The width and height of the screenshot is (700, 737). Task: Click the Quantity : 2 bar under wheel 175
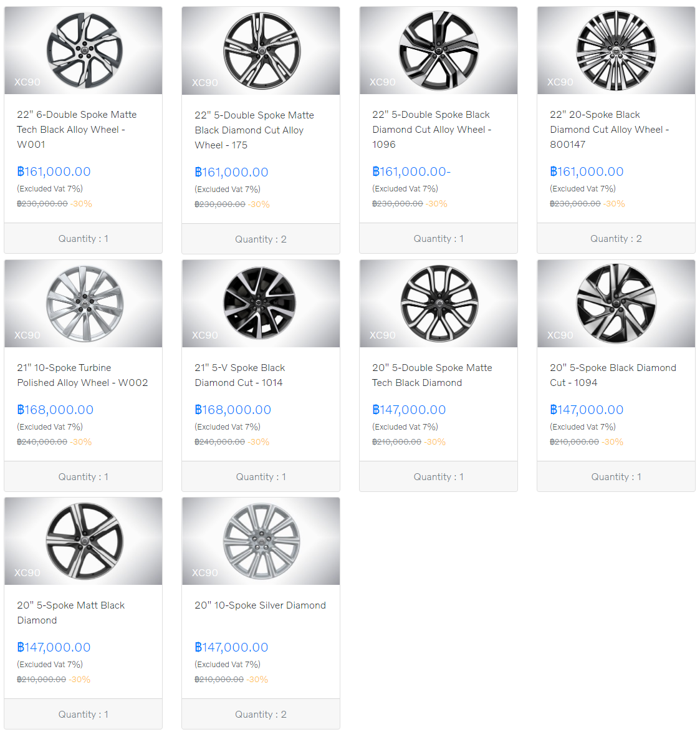pos(261,239)
